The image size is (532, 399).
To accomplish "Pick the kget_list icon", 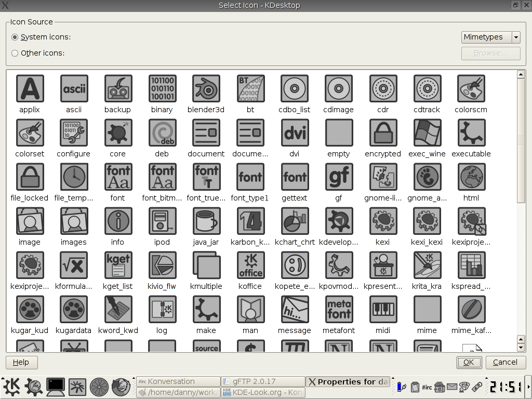I will [x=118, y=265].
